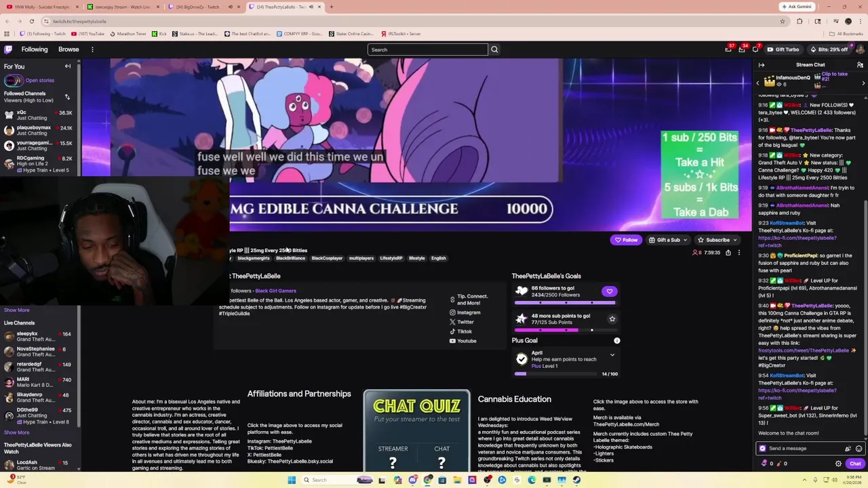Open MARI Mario Kart channel
Viewport: 868px width, 488px height.
point(39,382)
